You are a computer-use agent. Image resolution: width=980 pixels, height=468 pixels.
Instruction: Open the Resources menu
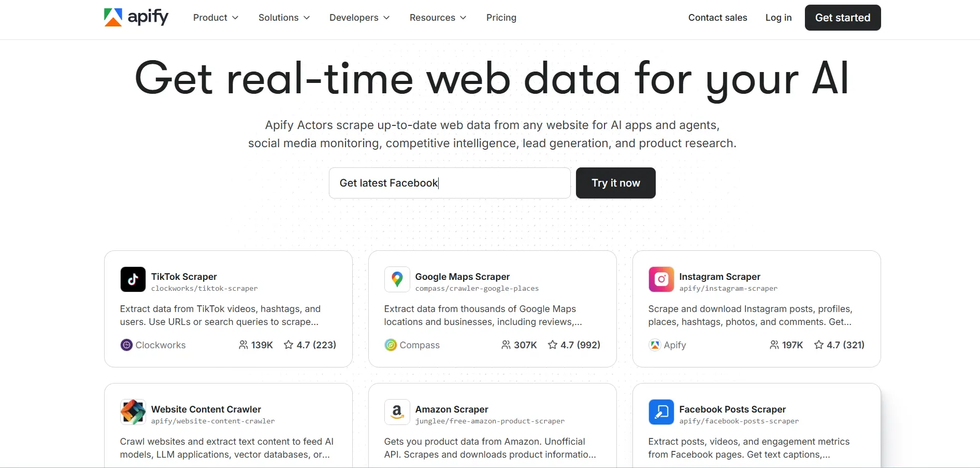pos(437,17)
